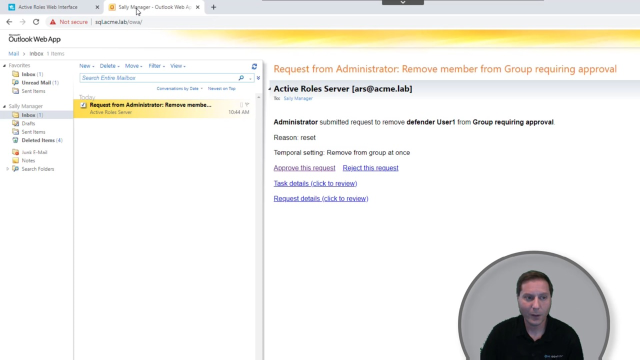The width and height of the screenshot is (640, 360).
Task: Click the address bar URL sql.acme.lab/owa/
Action: point(118,22)
